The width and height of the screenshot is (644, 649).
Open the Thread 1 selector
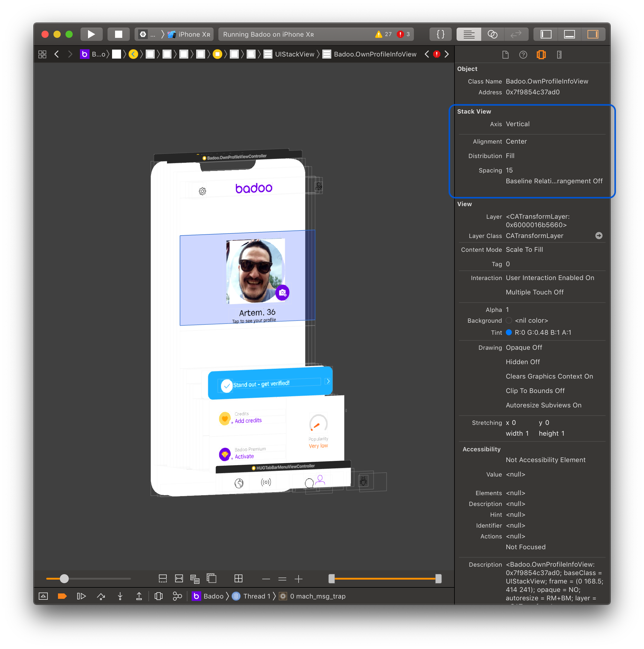coord(251,596)
